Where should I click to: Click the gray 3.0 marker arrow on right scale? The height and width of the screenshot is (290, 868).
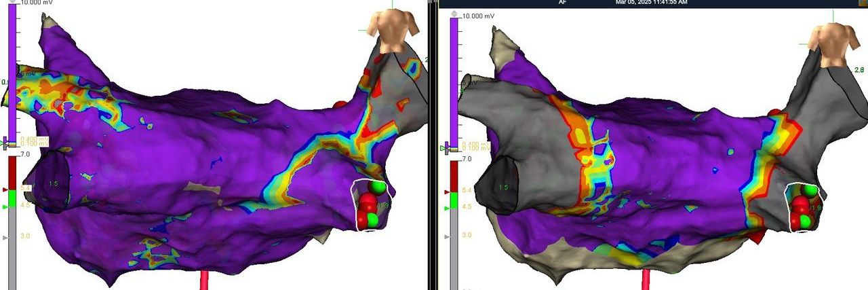tap(448, 238)
